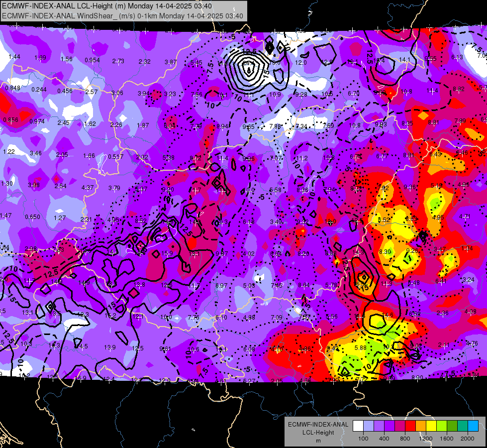The width and height of the screenshot is (487, 448).
Task: Click the grid value 1.62
Action: 90,124
